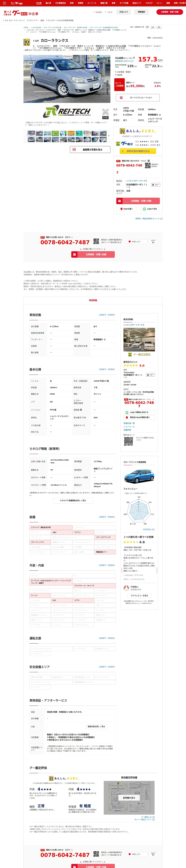This screenshot has width=186, height=868.
Task: Advance main photo with right arrow
Action: coord(108,87)
